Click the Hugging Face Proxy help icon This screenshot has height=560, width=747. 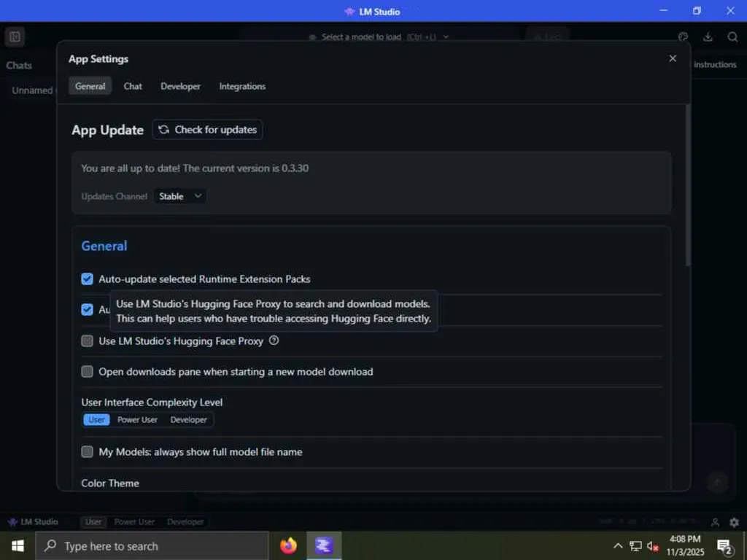(274, 341)
